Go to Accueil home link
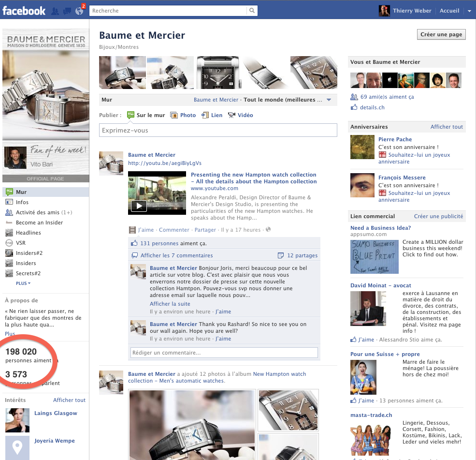This screenshot has width=476, height=460. point(449,11)
